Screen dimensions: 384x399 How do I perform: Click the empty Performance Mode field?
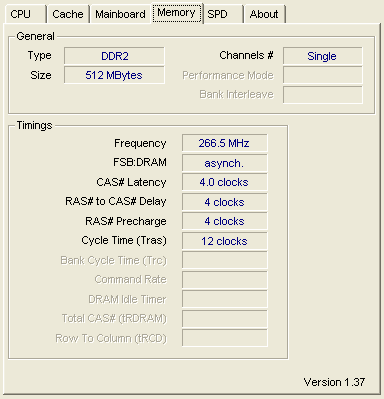tap(323, 75)
